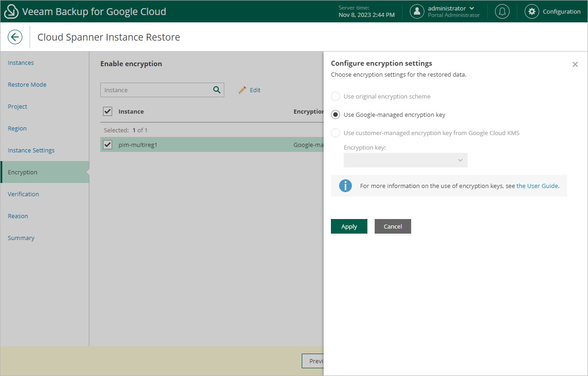
Task: Click the Edit pencil icon
Action: point(242,90)
